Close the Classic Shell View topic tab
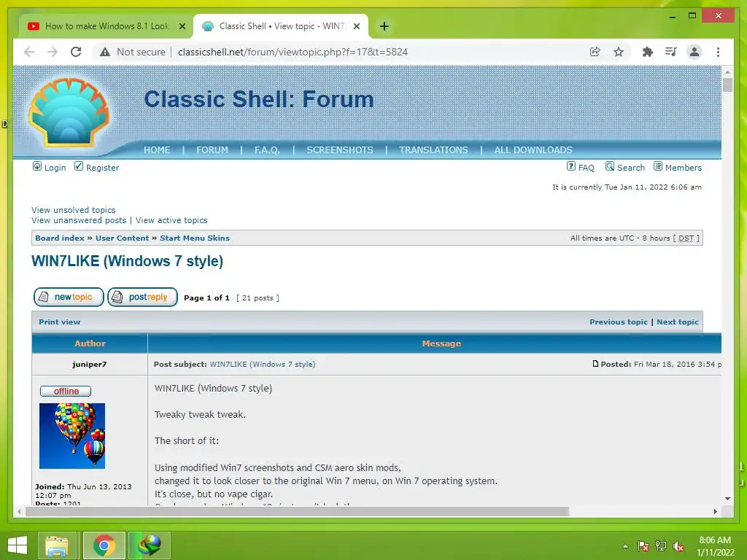The height and width of the screenshot is (560, 747). pos(356,26)
